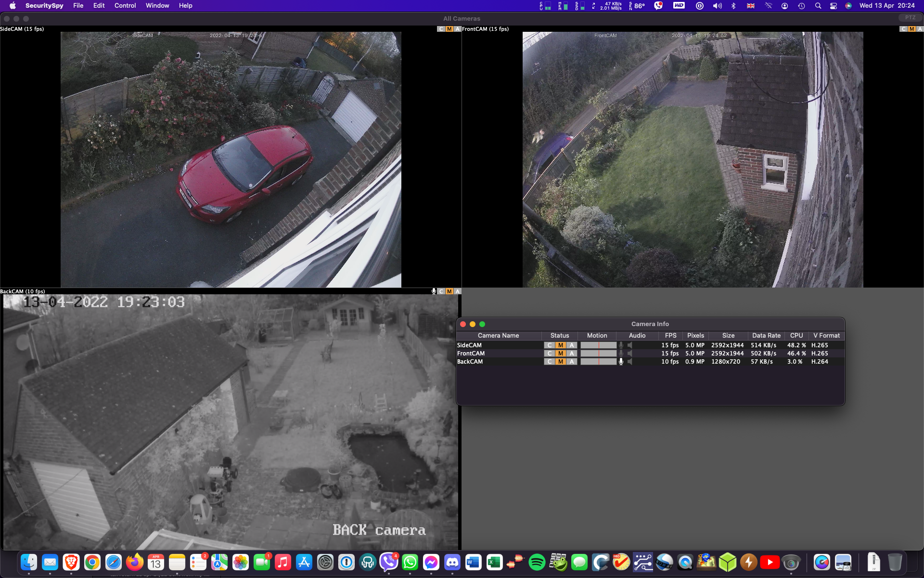The width and height of the screenshot is (924, 578).
Task: Toggle motion capture M for FrontCAM in Camera Info
Action: tap(561, 354)
